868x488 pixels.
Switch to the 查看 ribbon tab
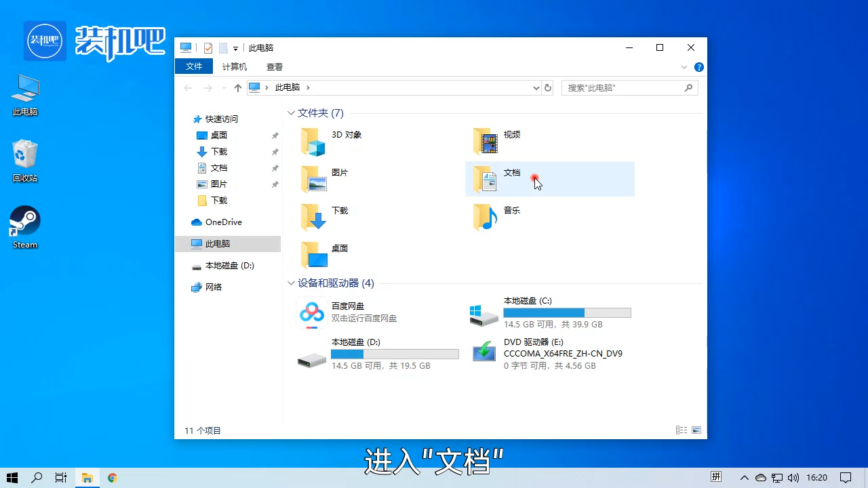click(274, 66)
